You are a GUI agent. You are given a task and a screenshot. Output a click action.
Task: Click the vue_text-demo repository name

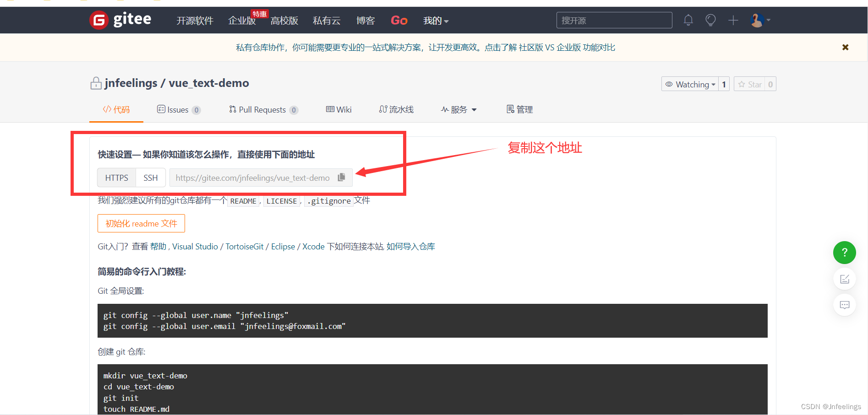(209, 83)
